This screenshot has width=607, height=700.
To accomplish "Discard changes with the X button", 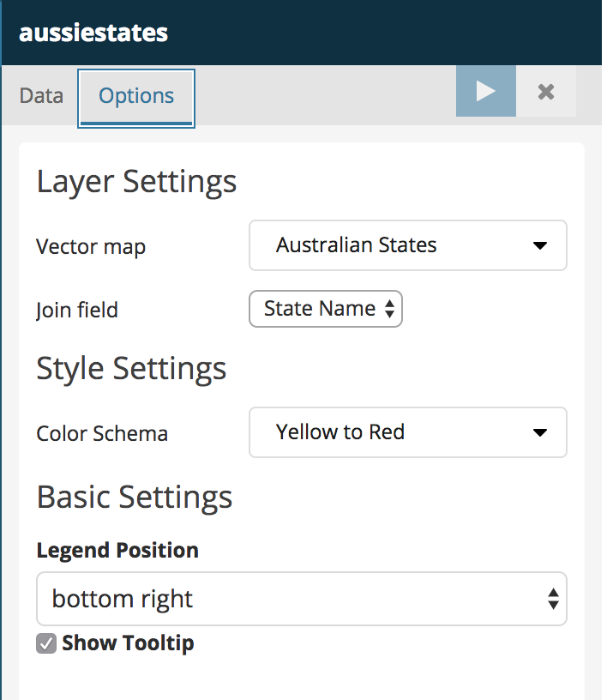I will [x=546, y=92].
